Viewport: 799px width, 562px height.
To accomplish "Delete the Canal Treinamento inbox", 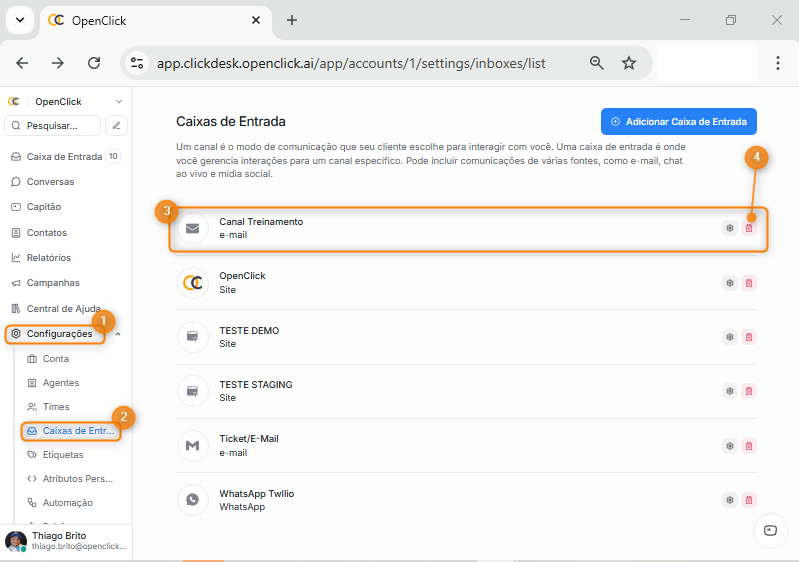I will click(x=749, y=228).
